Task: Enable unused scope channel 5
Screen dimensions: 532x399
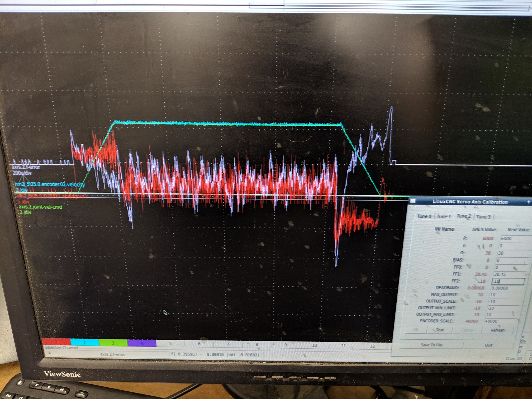Action: [x=170, y=343]
